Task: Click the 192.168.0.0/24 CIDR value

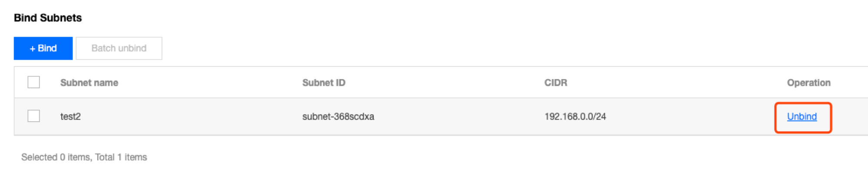Action: (x=575, y=117)
